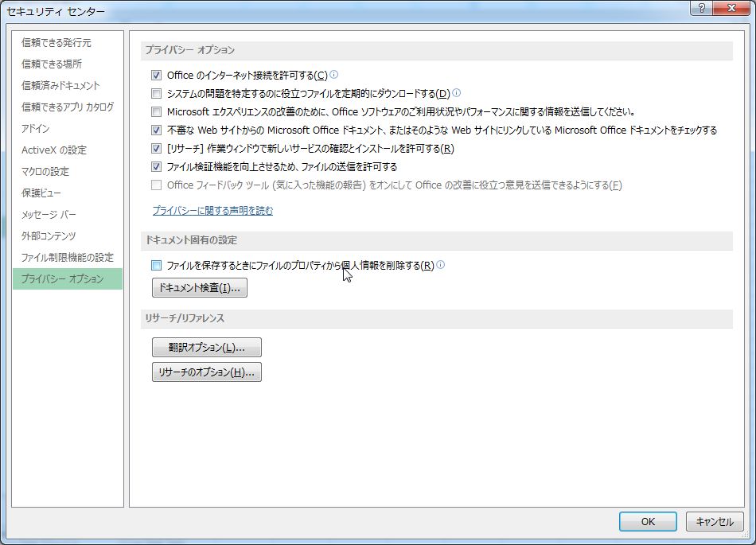Close the セキュリティ センター dialog
The image size is (756, 545).
tap(731, 8)
